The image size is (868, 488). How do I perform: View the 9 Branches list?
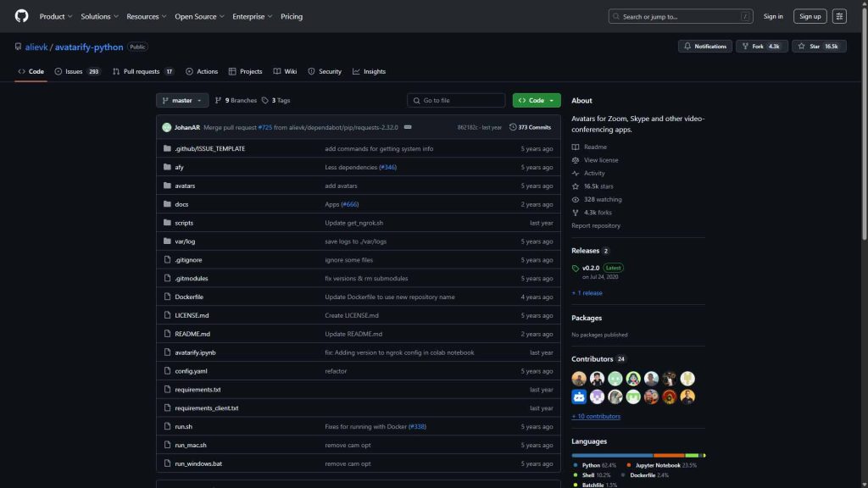[236, 100]
